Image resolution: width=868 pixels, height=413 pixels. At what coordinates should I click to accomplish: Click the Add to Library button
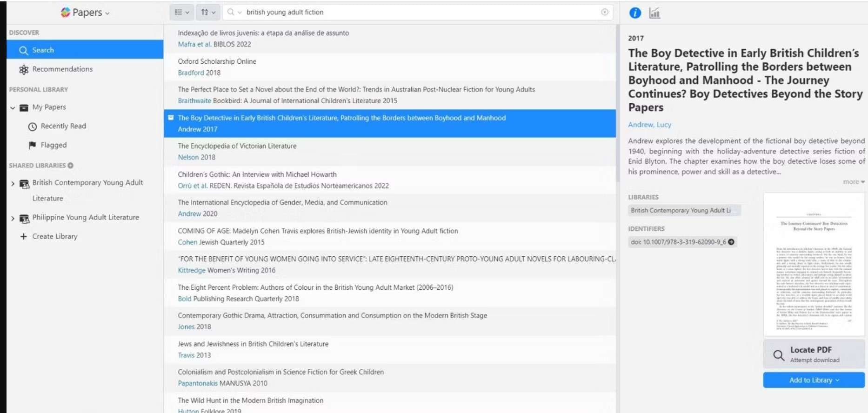coord(814,380)
